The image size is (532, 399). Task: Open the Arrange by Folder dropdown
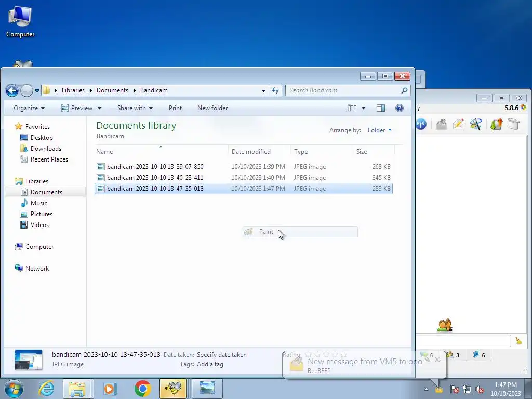click(380, 130)
